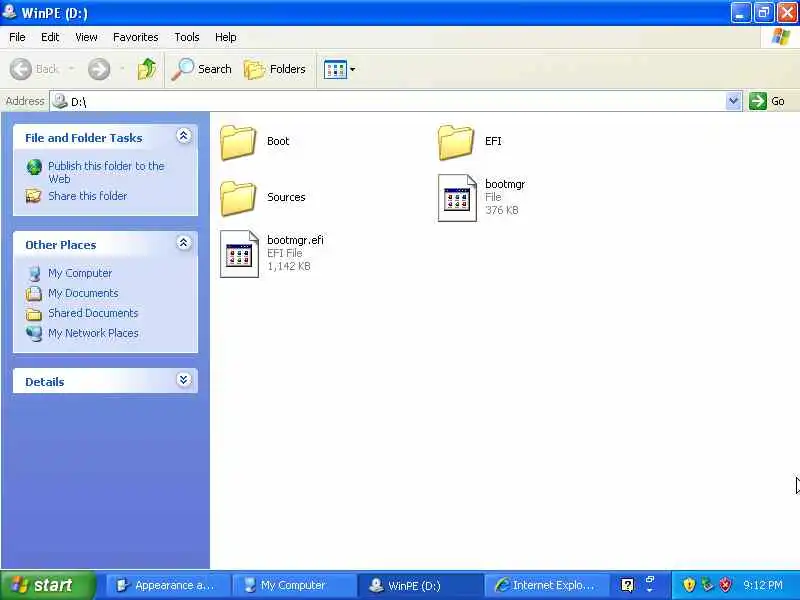800x600 pixels.
Task: Open the EFI folder icon
Action: [x=456, y=142]
